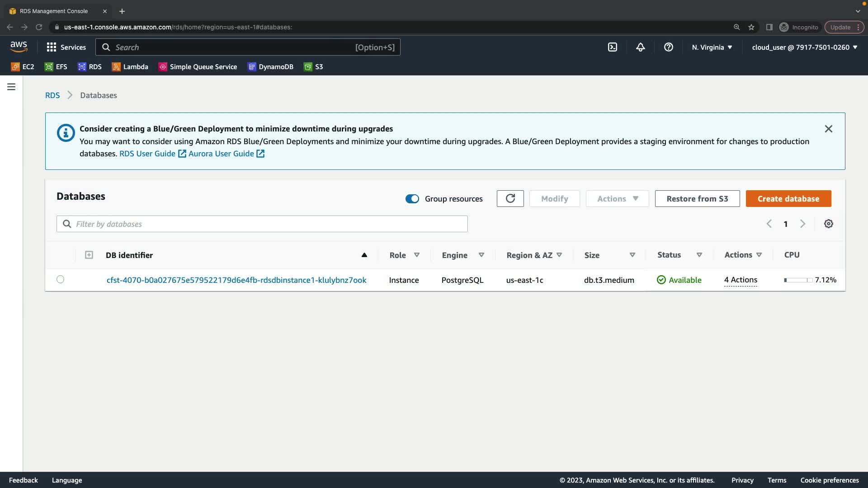Click the Filter by databases field
868x488 pixels.
(x=262, y=224)
